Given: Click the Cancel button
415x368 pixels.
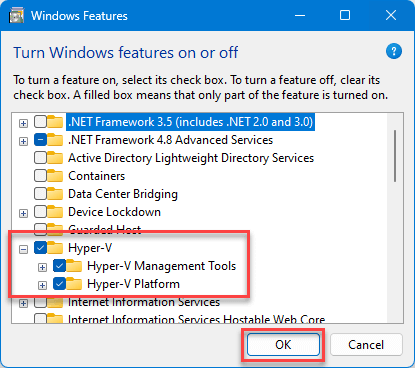Looking at the screenshot, I should coord(366,345).
